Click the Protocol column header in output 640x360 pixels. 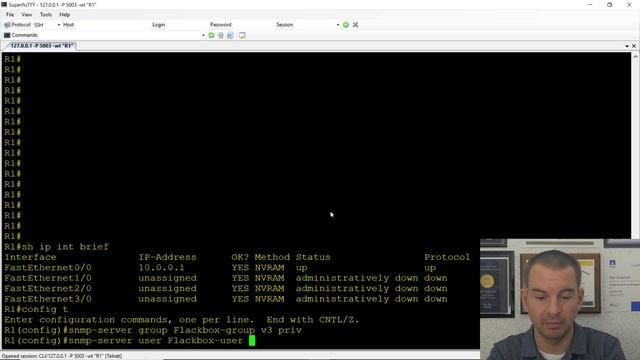[447, 257]
